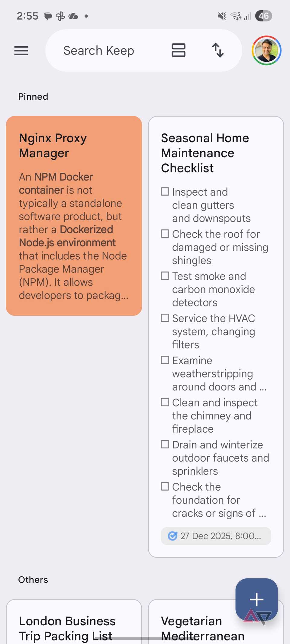The image size is (290, 644).
Task: Check "Clean and inspect the chimney" box
Action: pos(165,402)
